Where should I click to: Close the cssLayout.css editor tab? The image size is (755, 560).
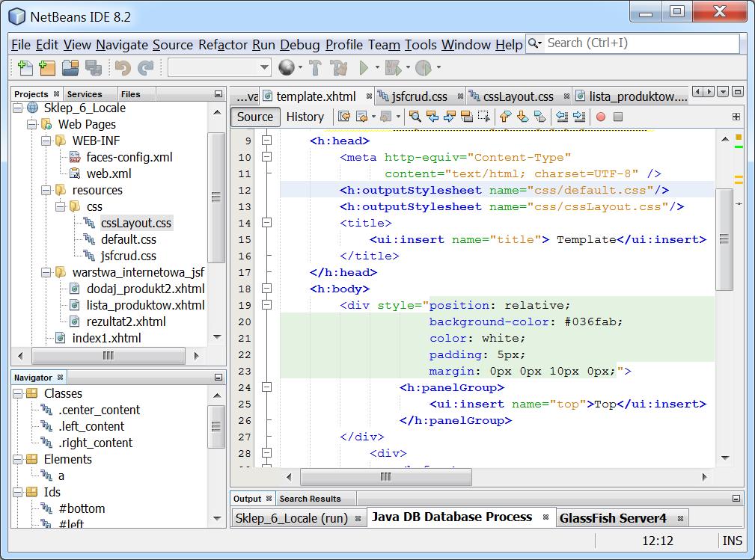pos(566,96)
